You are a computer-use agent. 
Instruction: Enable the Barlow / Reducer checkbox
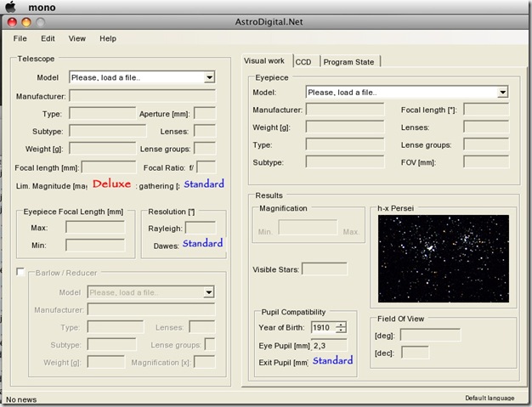[20, 272]
